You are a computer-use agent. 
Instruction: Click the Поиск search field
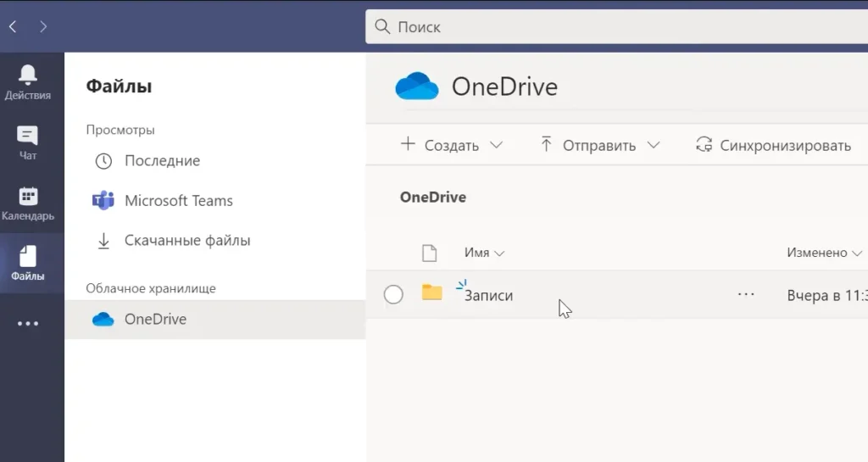pos(617,26)
